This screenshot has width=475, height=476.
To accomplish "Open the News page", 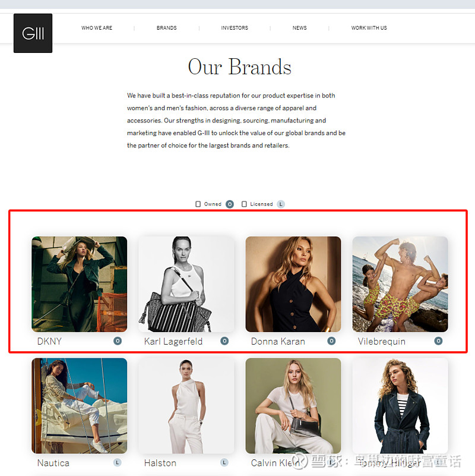I will tap(300, 28).
